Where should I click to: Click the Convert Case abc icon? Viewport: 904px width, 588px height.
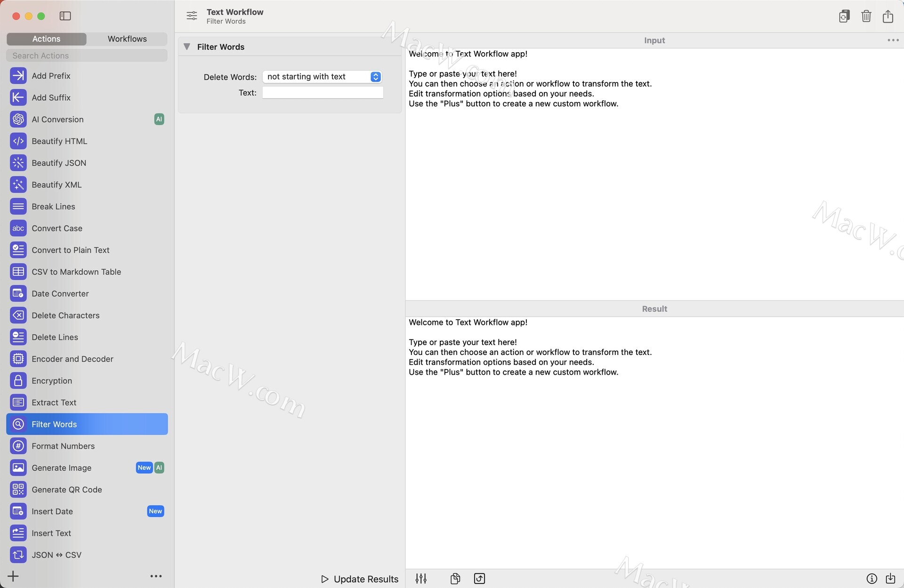18,228
